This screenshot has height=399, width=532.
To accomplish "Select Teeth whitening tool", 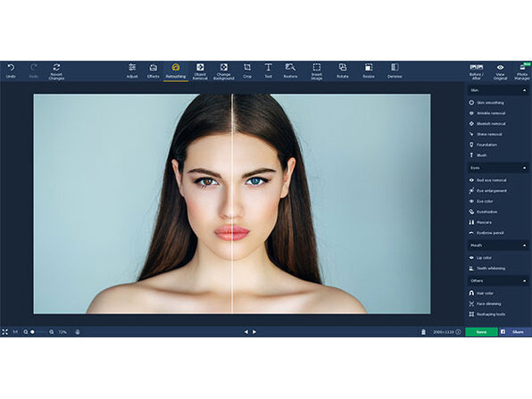I will click(486, 268).
